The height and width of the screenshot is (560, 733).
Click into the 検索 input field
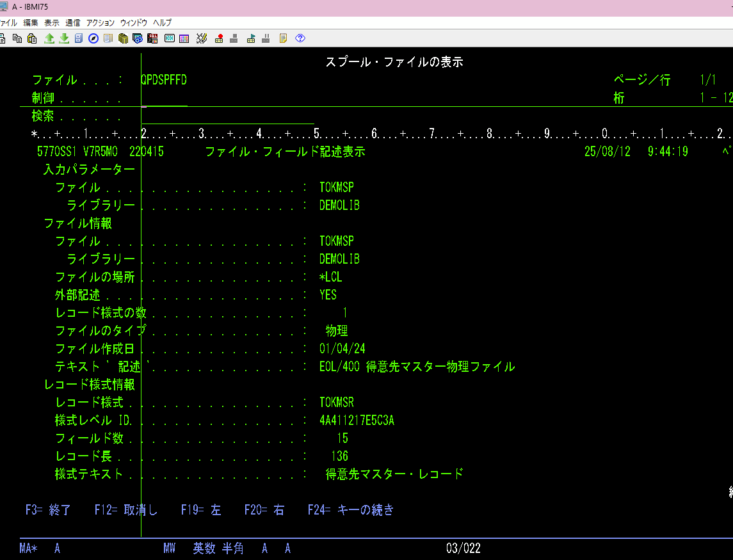(x=228, y=116)
